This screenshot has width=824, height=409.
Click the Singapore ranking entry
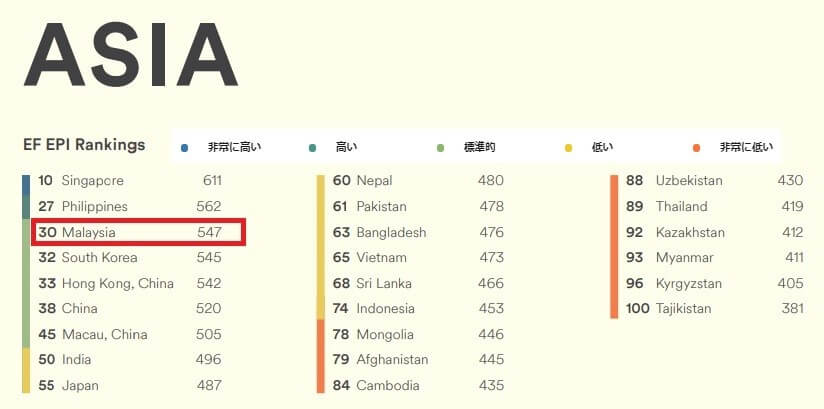coord(130,181)
